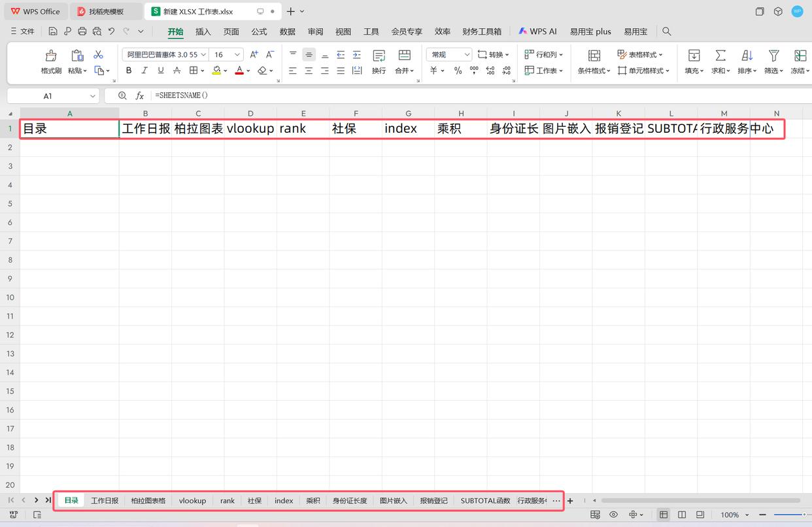
Task: Click the red font color swatch
Action: [x=239, y=71]
